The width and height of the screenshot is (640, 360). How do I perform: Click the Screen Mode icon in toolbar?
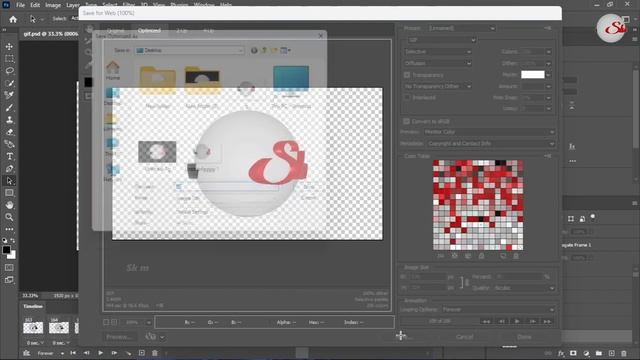[9, 280]
